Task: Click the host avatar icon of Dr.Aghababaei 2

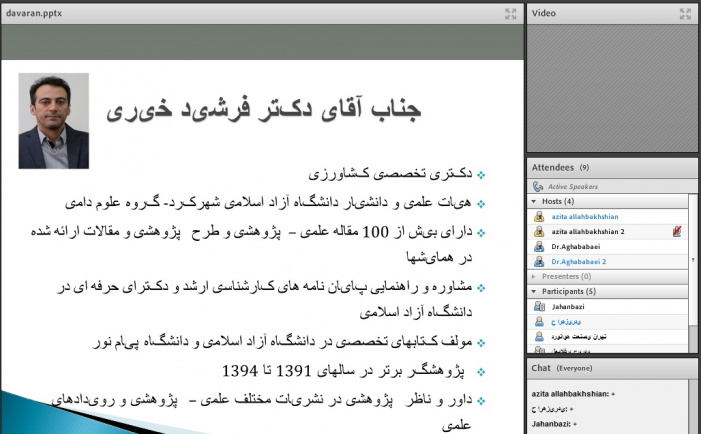Action: 539,261
